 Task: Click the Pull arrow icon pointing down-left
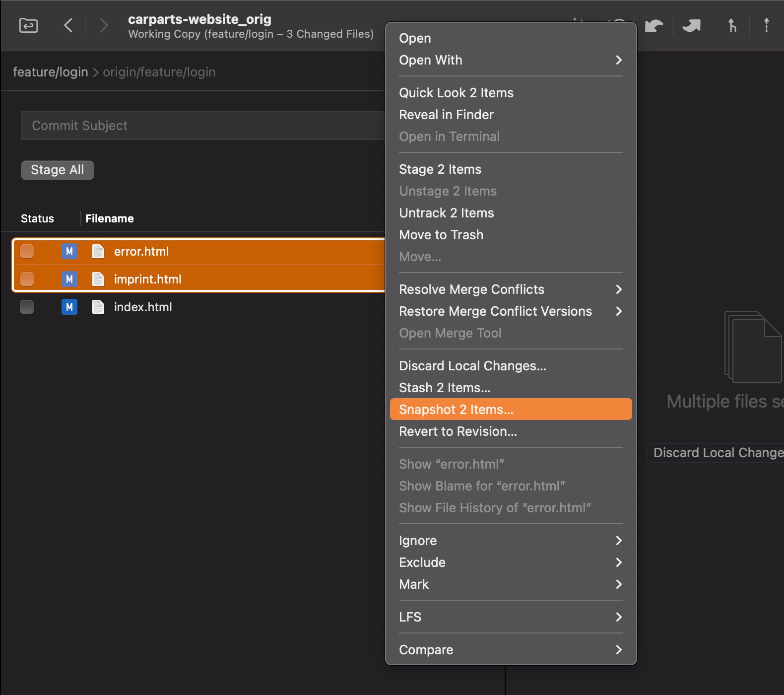(x=654, y=25)
